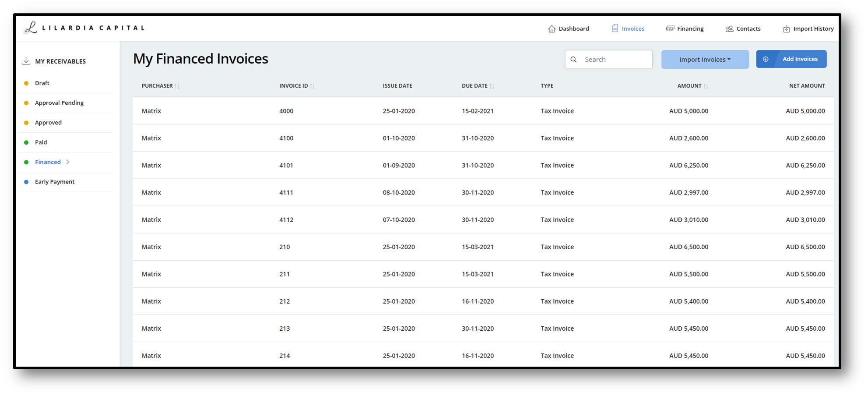Click the Dashboard house icon

point(552,28)
